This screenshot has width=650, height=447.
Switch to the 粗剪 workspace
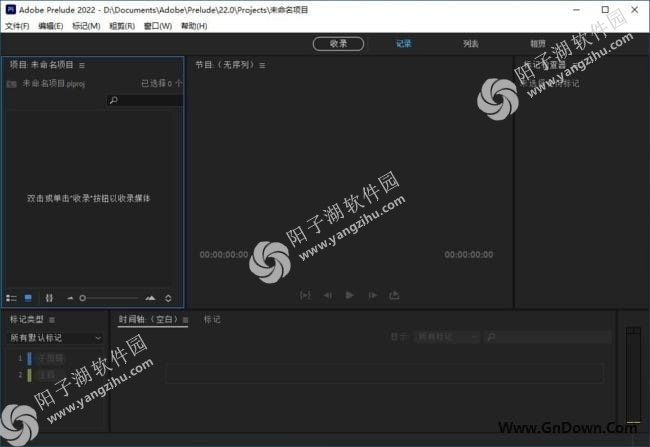[x=538, y=44]
